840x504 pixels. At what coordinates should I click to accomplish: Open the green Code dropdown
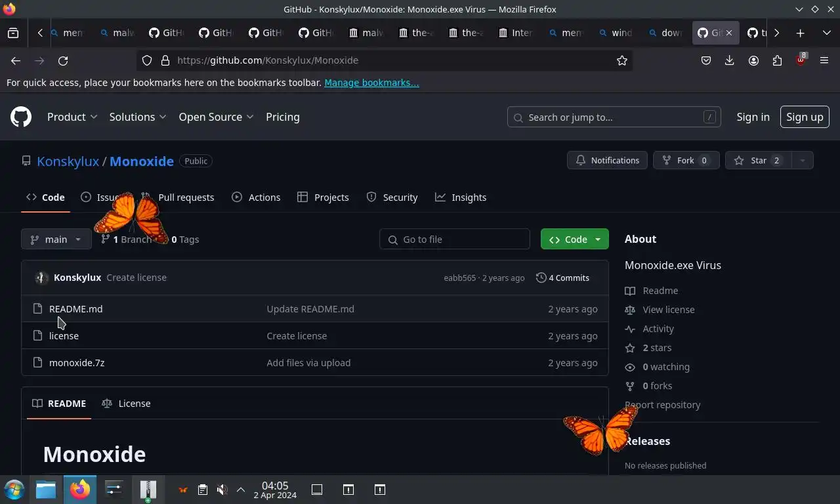pos(575,240)
